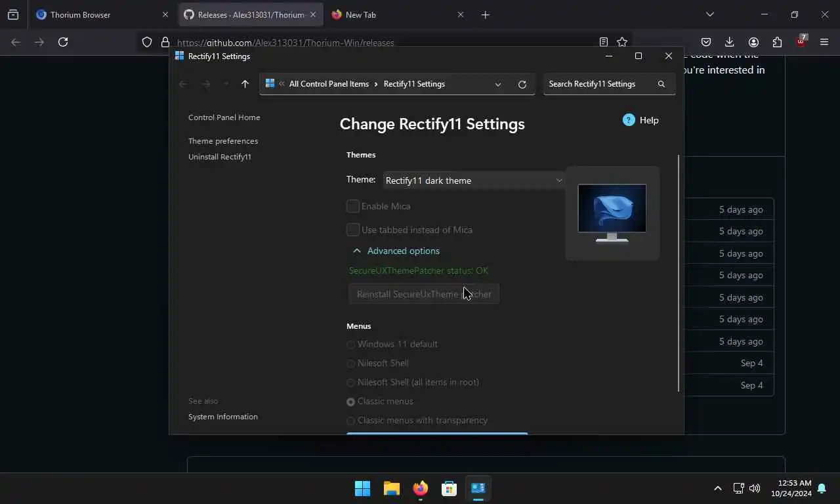The image size is (840, 504).
Task: Reload the Firefox page
Action: 63,42
